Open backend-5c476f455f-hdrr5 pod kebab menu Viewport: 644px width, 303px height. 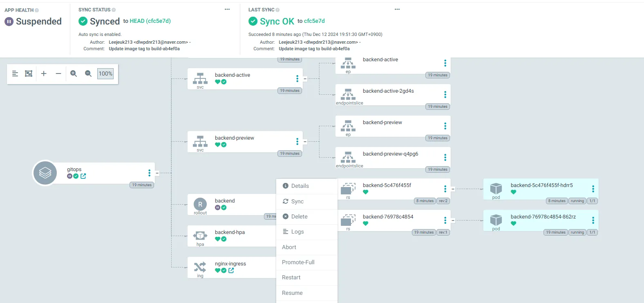pyautogui.click(x=593, y=189)
